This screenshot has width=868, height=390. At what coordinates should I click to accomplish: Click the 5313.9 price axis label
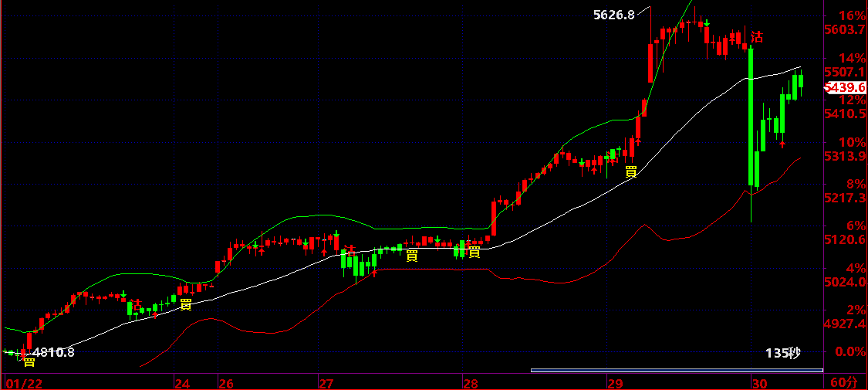(845, 156)
